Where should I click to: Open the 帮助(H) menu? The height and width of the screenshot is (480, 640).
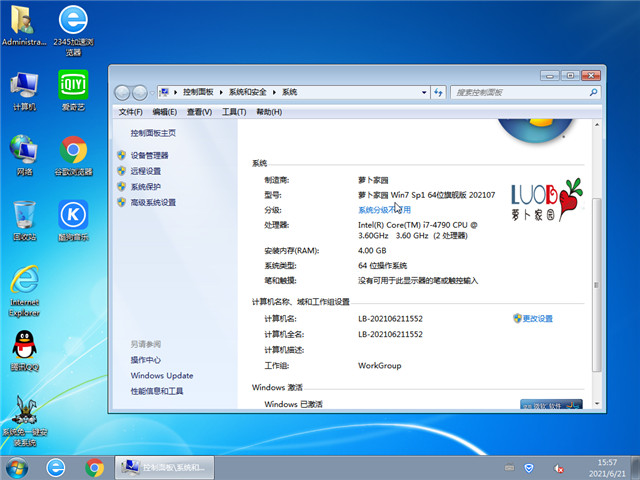[269, 112]
